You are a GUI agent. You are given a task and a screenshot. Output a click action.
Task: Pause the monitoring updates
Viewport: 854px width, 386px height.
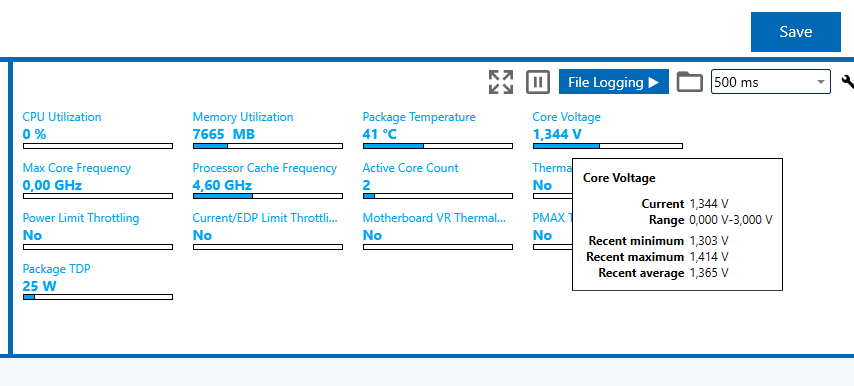point(538,82)
